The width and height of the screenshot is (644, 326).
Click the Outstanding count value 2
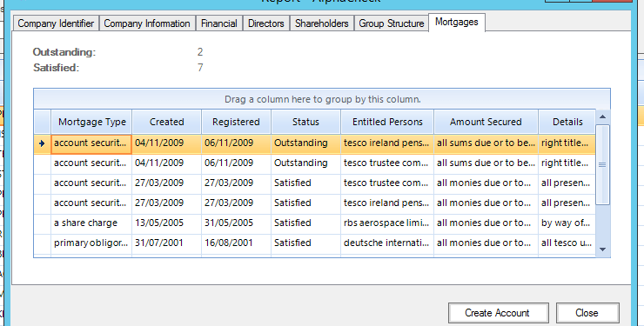pyautogui.click(x=200, y=52)
